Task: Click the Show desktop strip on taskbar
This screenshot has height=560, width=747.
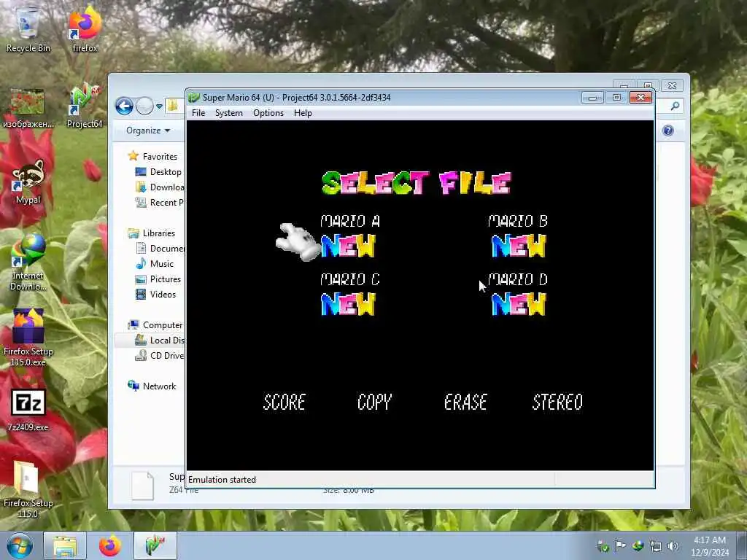Action: pyautogui.click(x=742, y=545)
